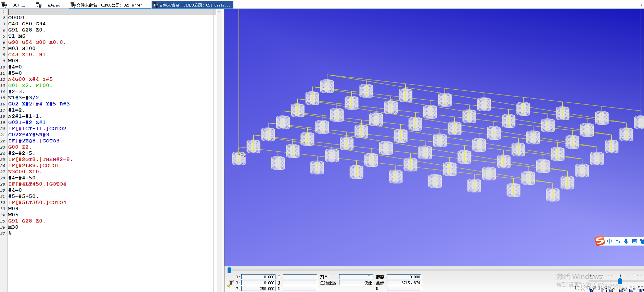The height and width of the screenshot is (292, 644).
Task: Click the tool settings icon beside coordinates
Action: tap(230, 283)
